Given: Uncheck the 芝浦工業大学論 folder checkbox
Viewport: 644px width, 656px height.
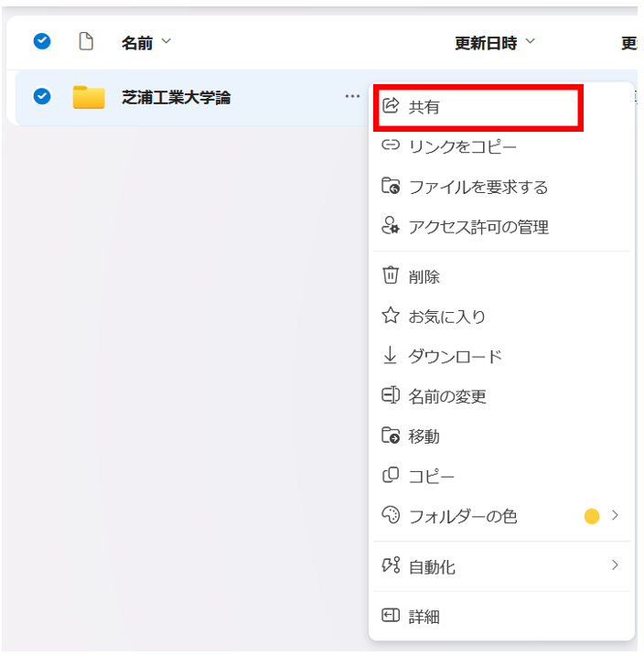Looking at the screenshot, I should 42,96.
